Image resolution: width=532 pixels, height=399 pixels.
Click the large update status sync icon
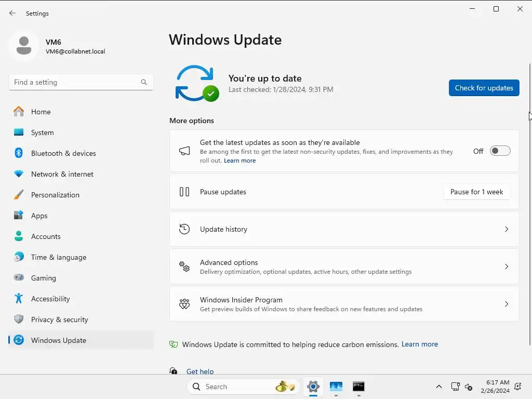pyautogui.click(x=197, y=84)
